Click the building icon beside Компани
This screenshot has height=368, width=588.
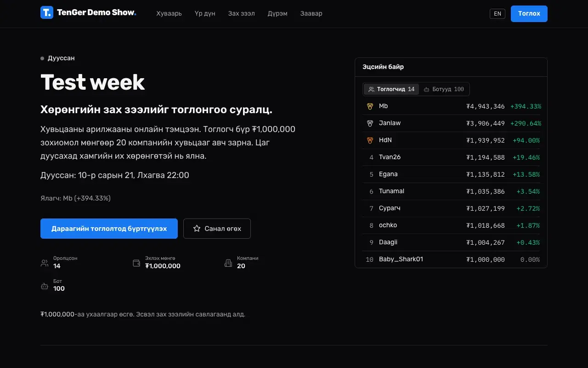[x=228, y=263]
